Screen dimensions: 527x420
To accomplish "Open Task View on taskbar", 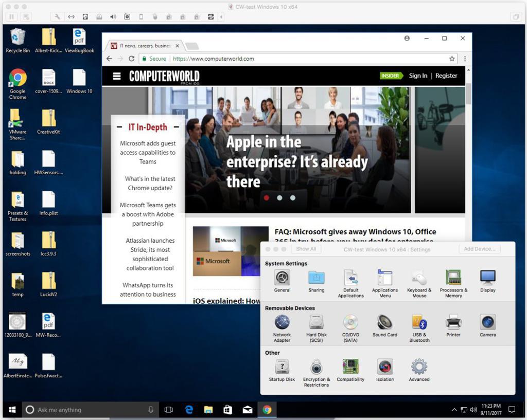I will pos(169,410).
